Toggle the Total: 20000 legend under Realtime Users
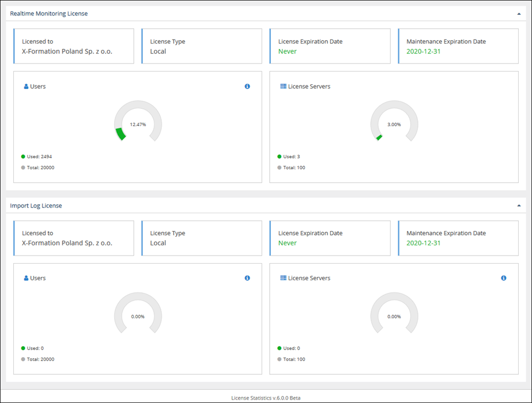This screenshot has width=532, height=403. [38, 167]
